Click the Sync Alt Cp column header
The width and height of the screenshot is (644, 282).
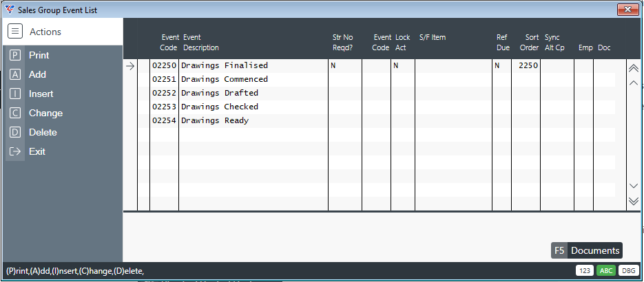point(554,43)
